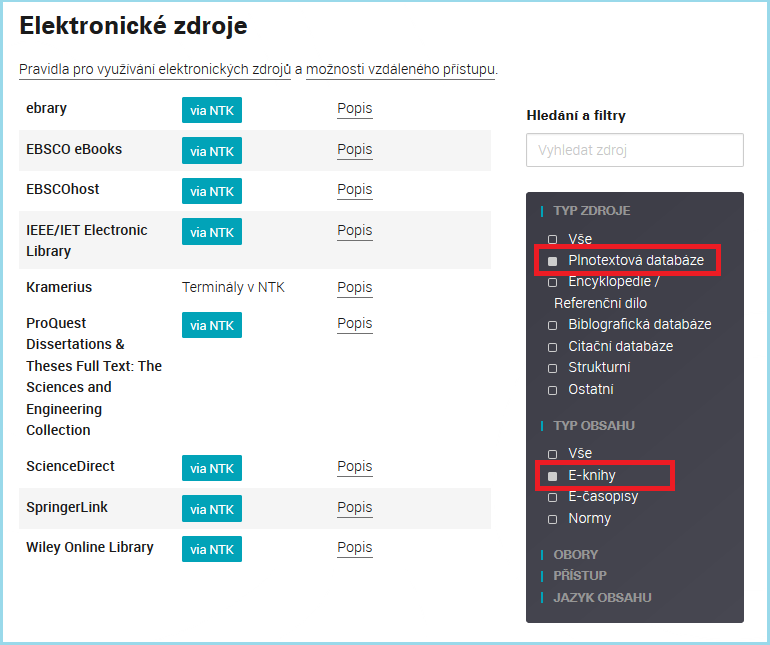Click the Vyhledat zdroj search field
The height and width of the screenshot is (645, 770).
pyautogui.click(x=634, y=150)
